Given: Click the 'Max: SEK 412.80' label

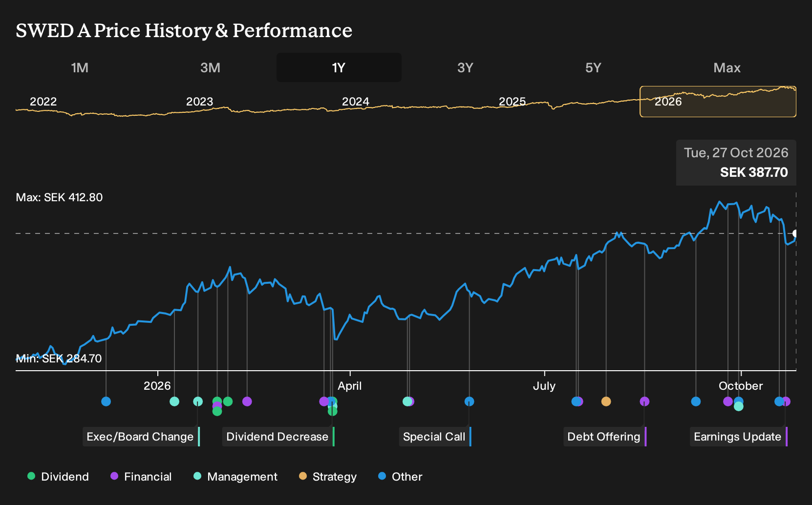Looking at the screenshot, I should coord(60,197).
